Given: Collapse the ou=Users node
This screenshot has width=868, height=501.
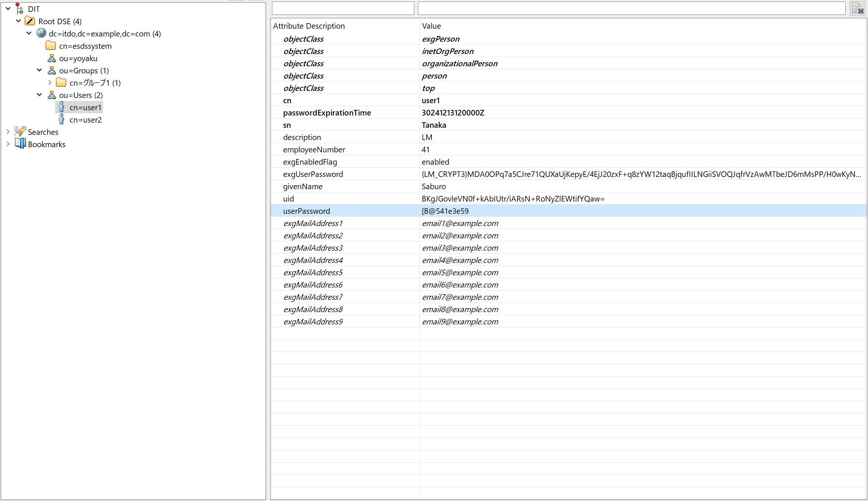Looking at the screenshot, I should pos(39,95).
